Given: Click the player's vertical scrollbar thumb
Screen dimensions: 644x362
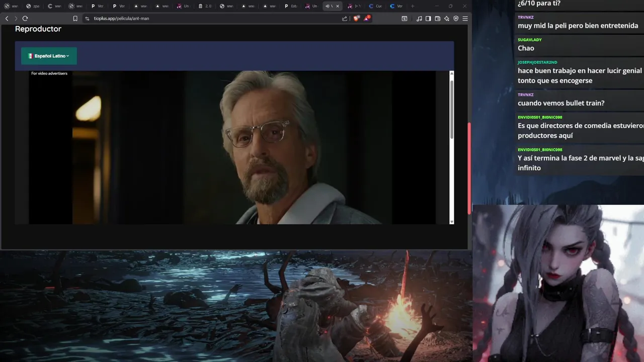Looking at the screenshot, I should click(452, 109).
